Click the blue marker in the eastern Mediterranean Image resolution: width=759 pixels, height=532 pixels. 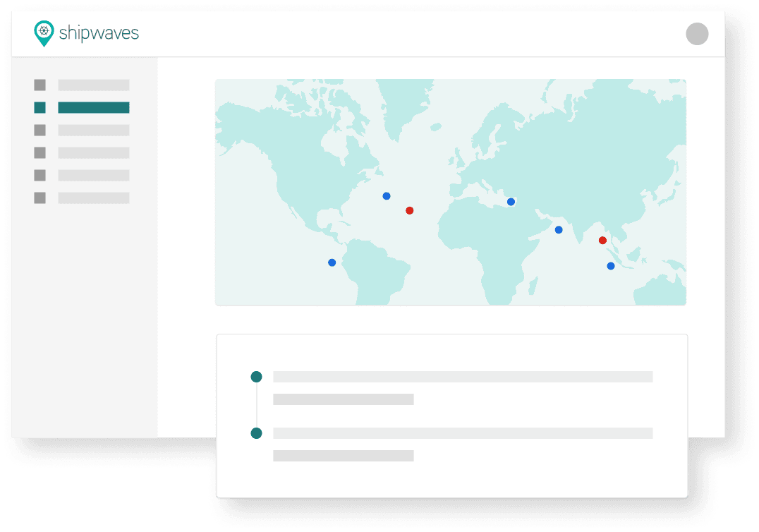(511, 202)
